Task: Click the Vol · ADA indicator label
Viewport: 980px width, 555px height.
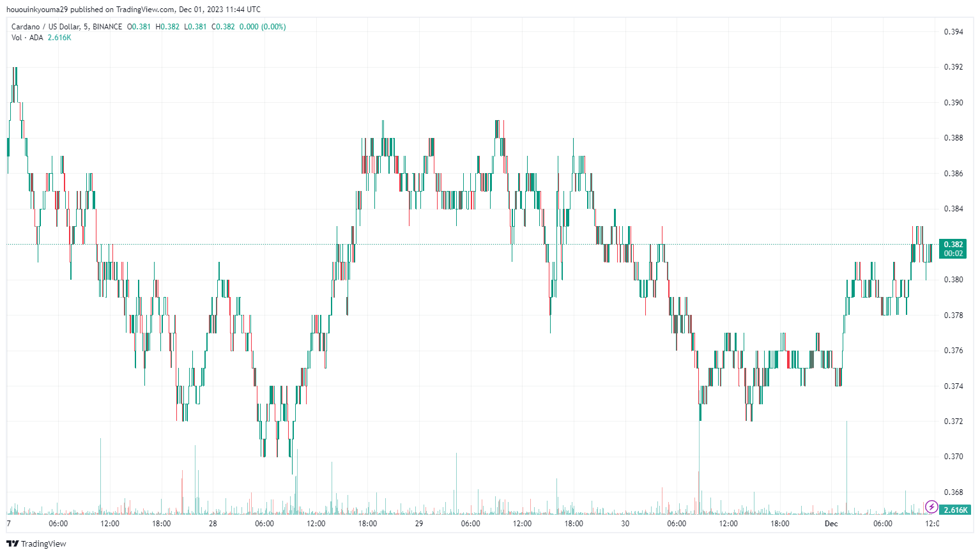Action: pyautogui.click(x=27, y=38)
